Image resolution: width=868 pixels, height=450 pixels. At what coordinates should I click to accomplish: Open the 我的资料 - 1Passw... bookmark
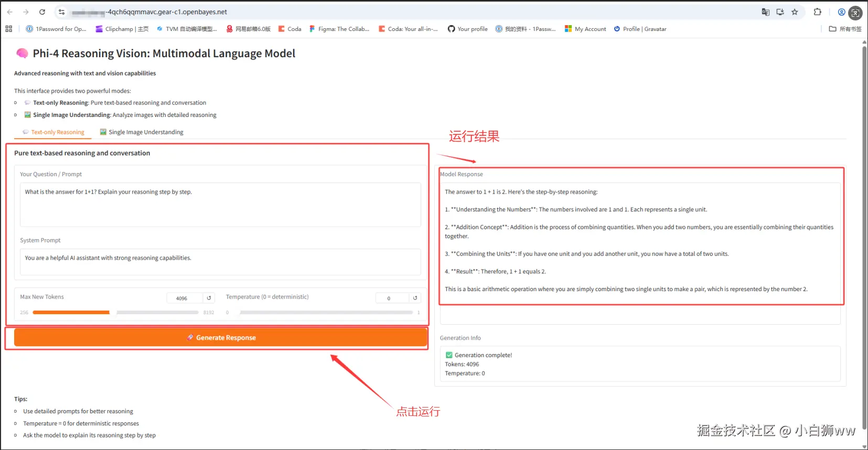click(526, 29)
